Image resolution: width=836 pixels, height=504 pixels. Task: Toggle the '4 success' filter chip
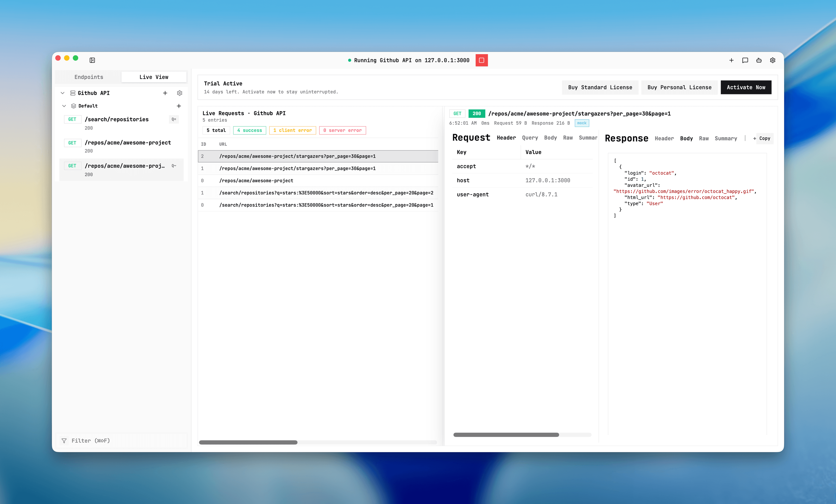[249, 130]
